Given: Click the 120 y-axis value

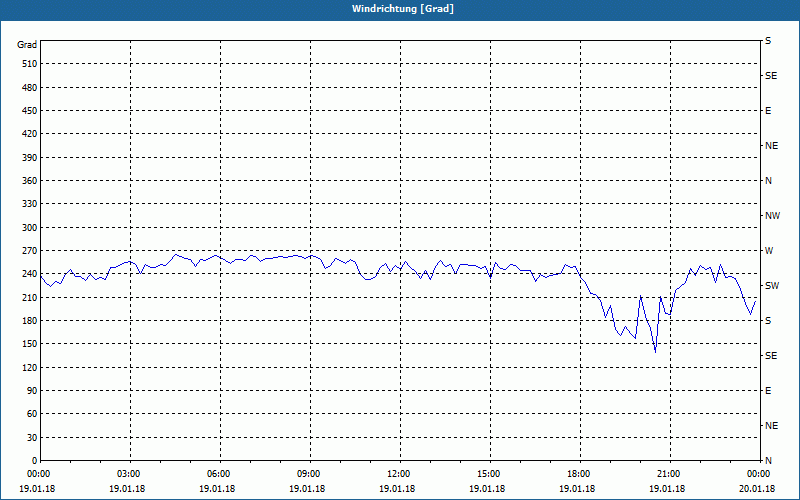Looking at the screenshot, I should [30, 367].
